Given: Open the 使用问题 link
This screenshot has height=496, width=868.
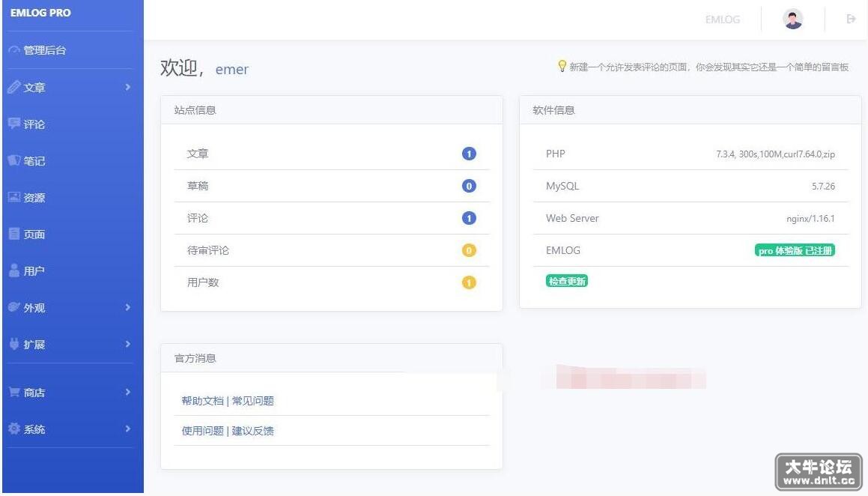Looking at the screenshot, I should (x=203, y=431).
